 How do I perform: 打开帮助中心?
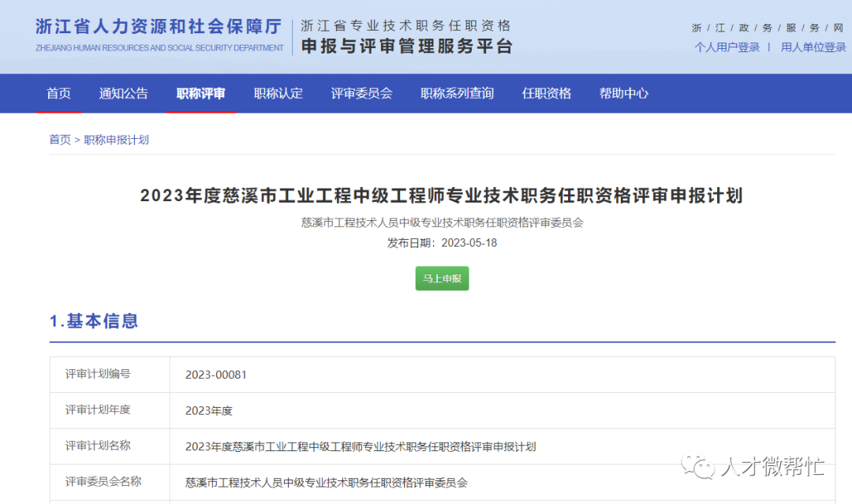pos(623,93)
